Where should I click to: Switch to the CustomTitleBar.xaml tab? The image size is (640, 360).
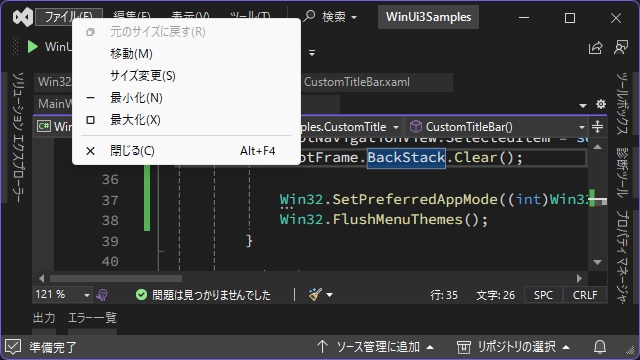(357, 82)
